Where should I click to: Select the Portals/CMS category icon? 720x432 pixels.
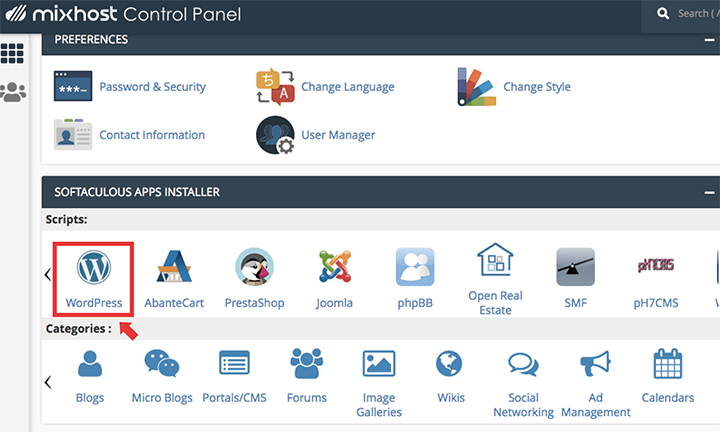[x=234, y=363]
